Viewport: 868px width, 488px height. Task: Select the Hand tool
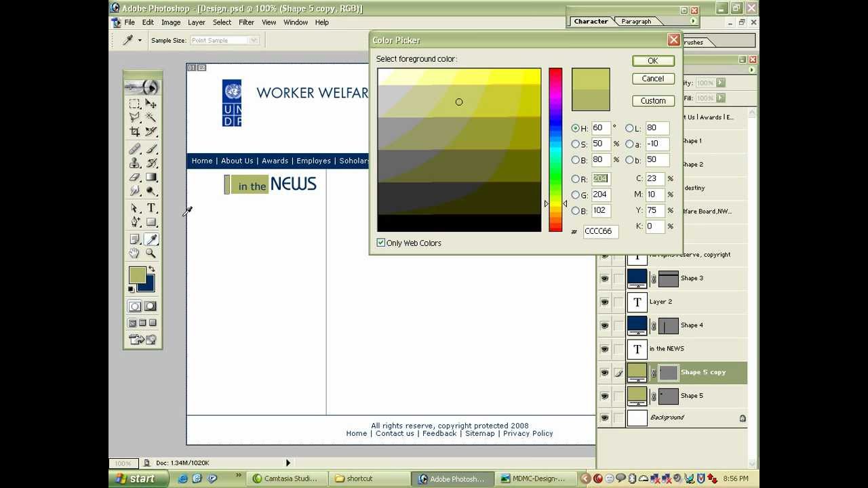[134, 253]
